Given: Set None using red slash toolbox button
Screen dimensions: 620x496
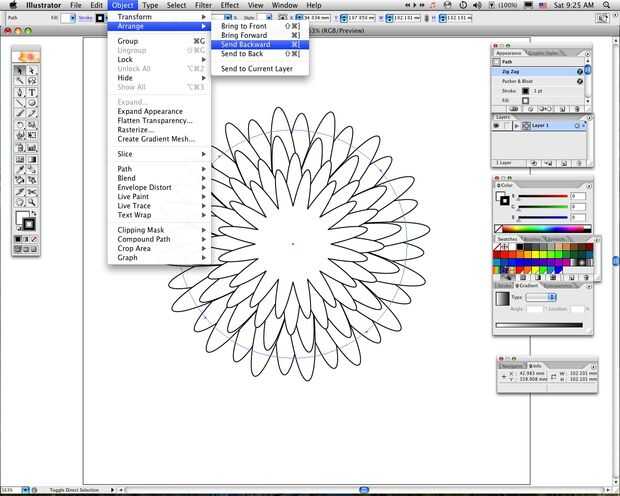Looking at the screenshot, I should pos(34,239).
